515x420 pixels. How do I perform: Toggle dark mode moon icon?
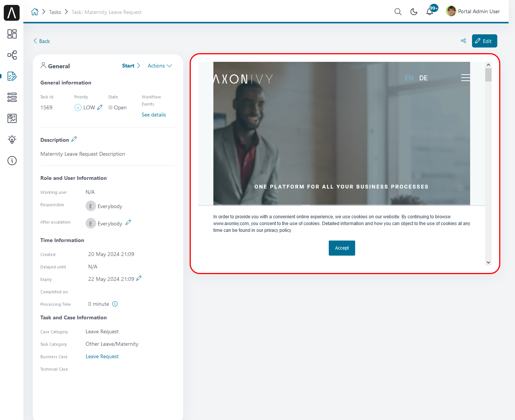(x=414, y=12)
